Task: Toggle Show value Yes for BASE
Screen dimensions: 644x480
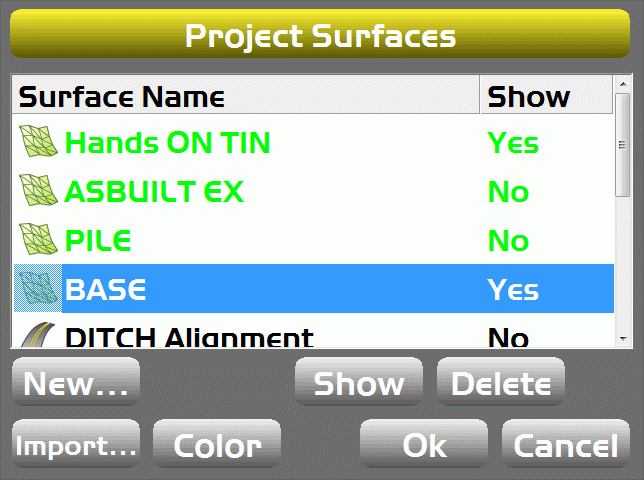Action: click(x=513, y=290)
